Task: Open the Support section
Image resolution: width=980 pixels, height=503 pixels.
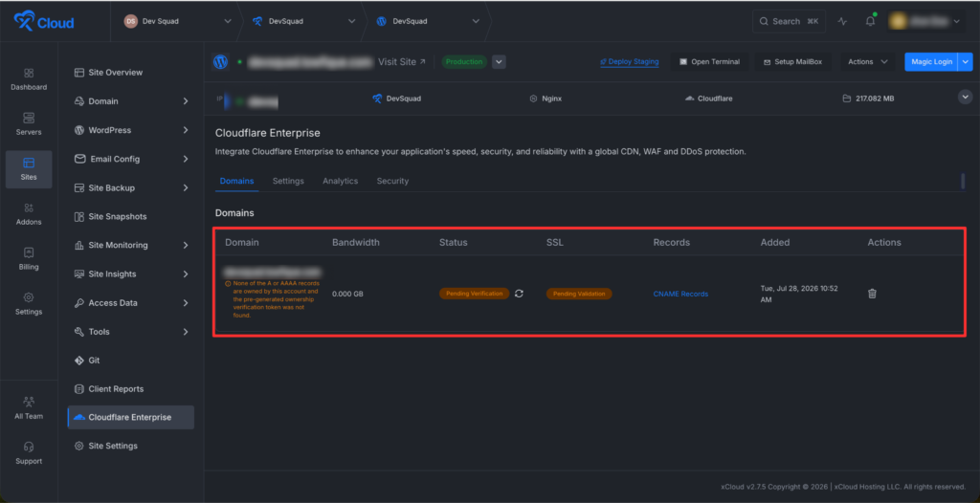Action: pos(29,453)
